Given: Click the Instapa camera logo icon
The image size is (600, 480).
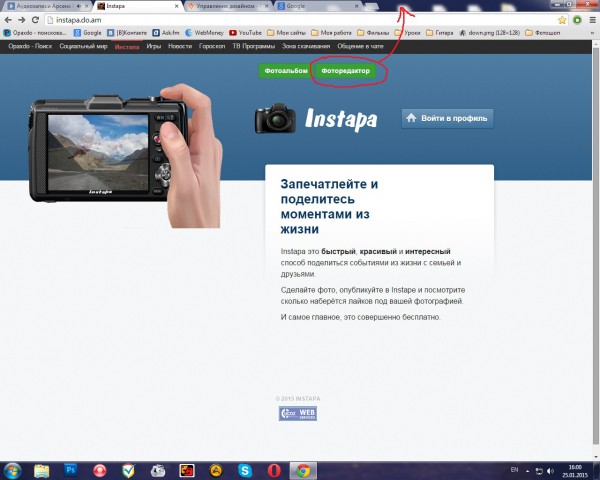Looking at the screenshot, I should tap(275, 118).
